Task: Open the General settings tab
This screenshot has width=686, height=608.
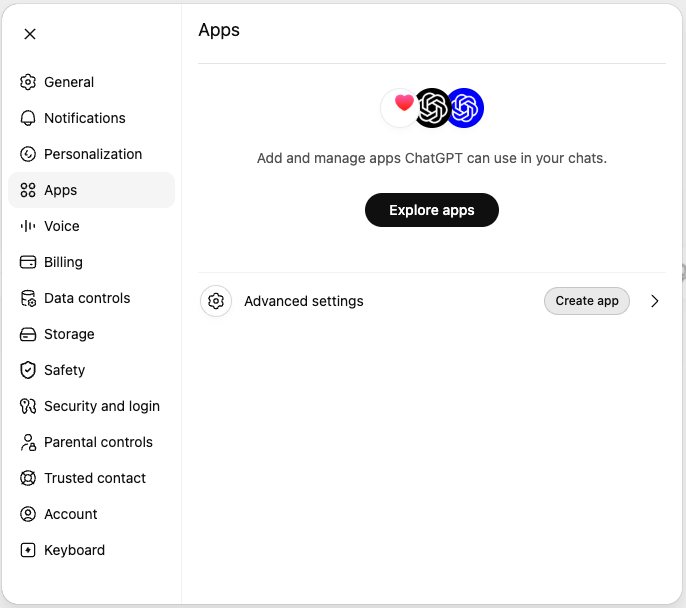Action: [x=91, y=82]
